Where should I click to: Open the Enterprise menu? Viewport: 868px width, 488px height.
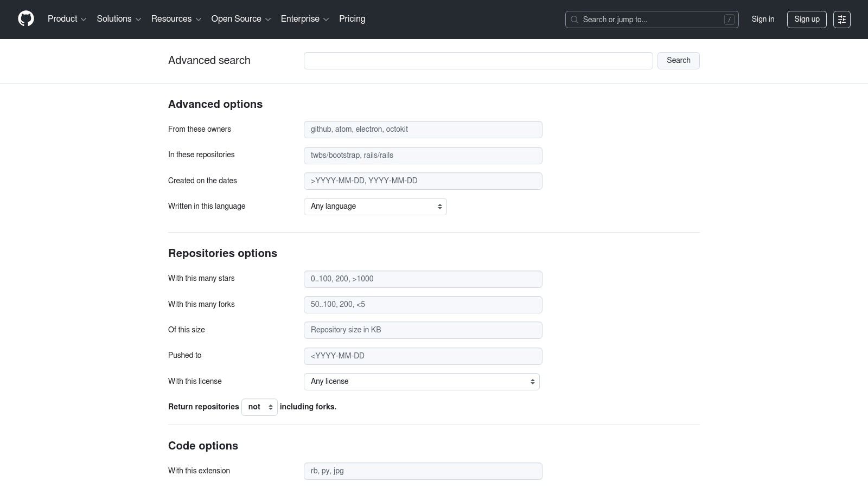click(304, 19)
